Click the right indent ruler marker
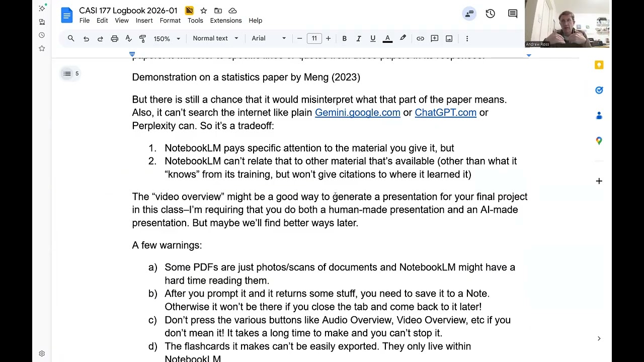Image resolution: width=644 pixels, height=362 pixels. pos(528,54)
